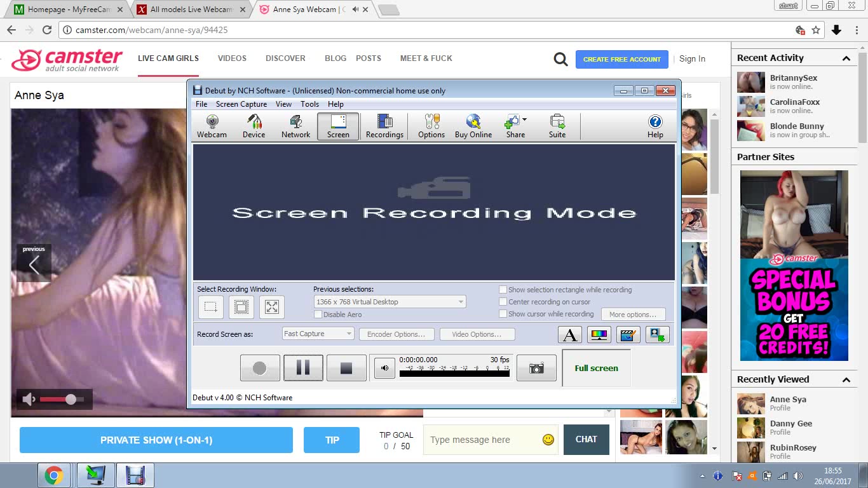Open the Recordings list
Viewport: 868px width, 488px height.
(384, 126)
